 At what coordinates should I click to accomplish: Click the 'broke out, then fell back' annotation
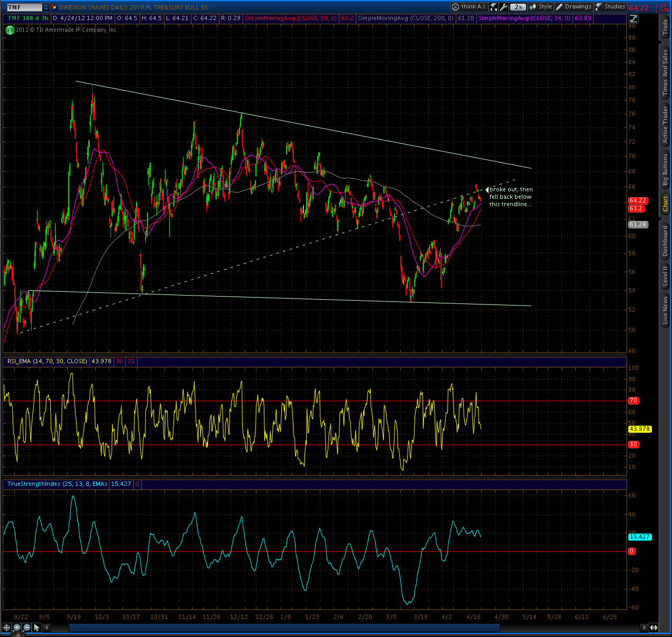(x=511, y=197)
